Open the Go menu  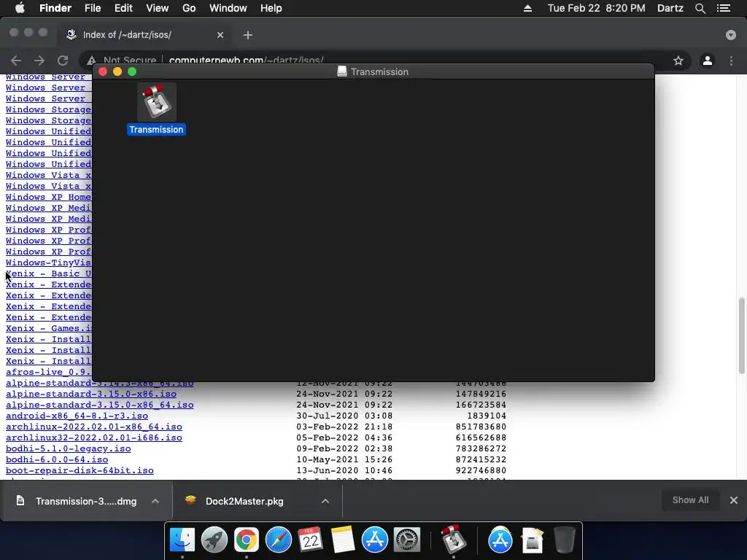tap(189, 8)
